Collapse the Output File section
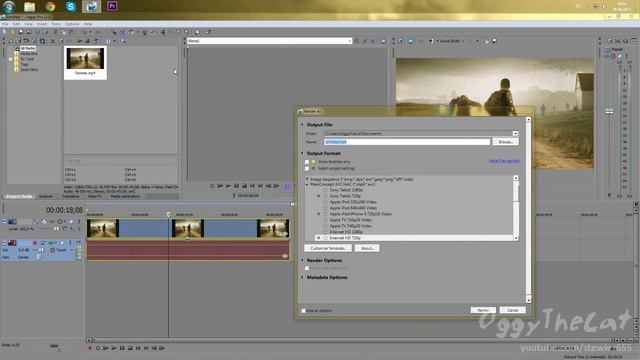 302,124
